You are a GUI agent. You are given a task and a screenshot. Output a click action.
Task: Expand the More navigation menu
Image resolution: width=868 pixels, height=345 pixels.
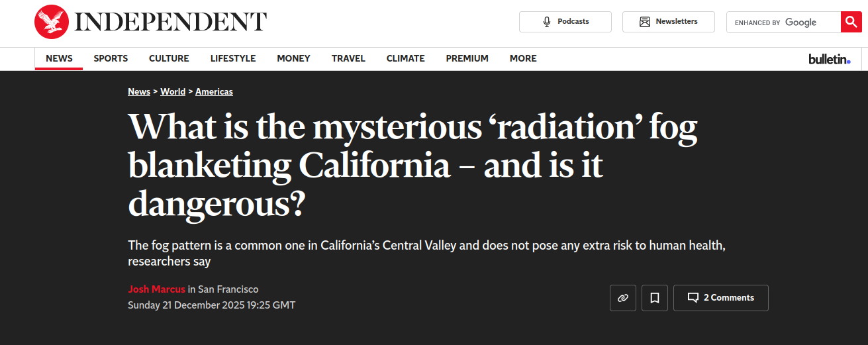523,58
